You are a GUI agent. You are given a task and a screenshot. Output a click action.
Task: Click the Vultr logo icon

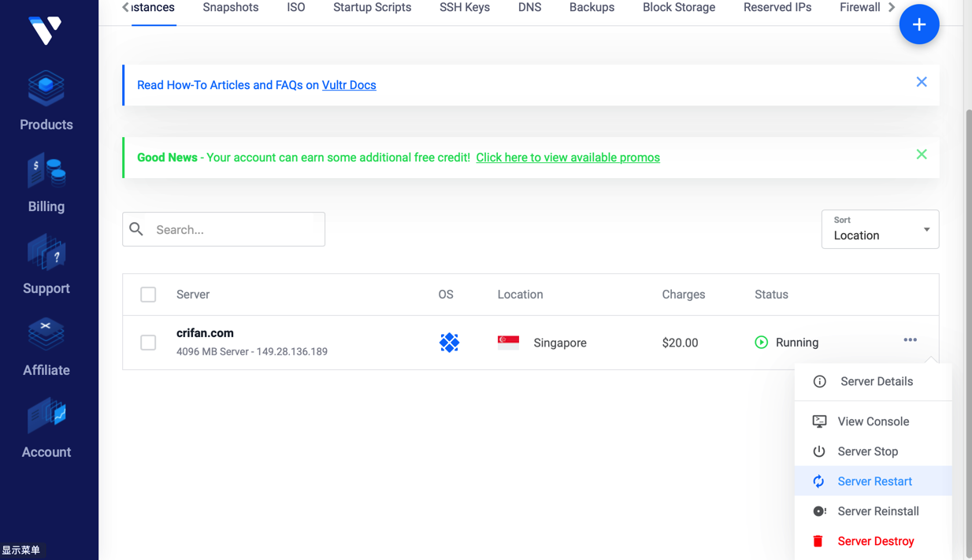tap(45, 30)
